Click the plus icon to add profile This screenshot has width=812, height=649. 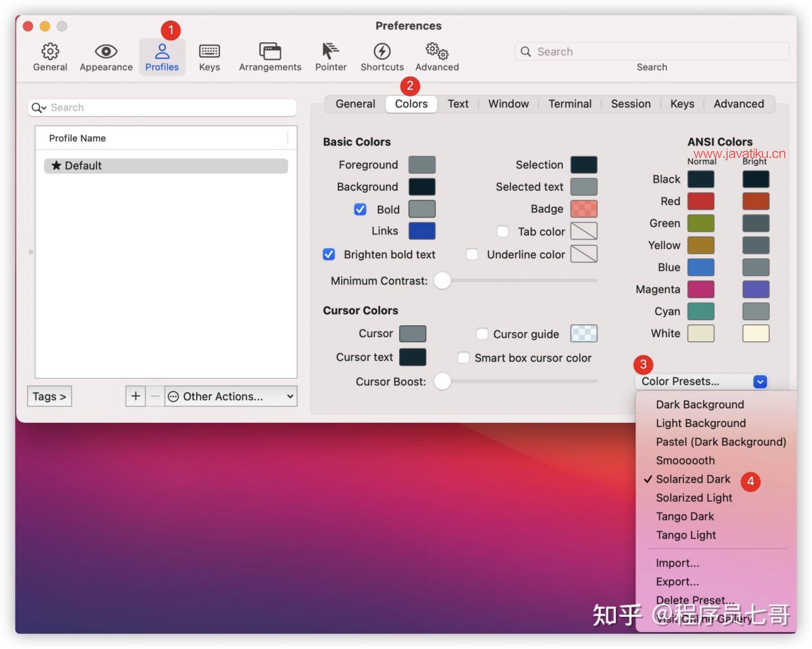135,396
